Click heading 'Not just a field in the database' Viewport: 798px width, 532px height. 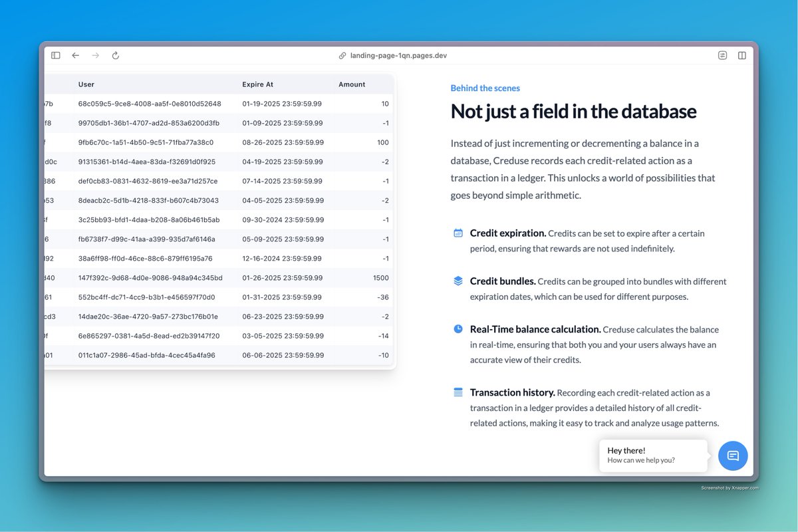point(574,111)
